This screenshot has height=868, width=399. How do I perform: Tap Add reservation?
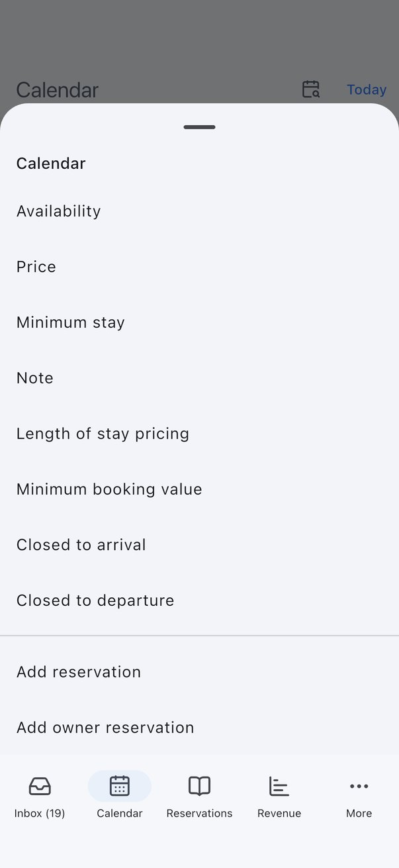tap(199, 672)
